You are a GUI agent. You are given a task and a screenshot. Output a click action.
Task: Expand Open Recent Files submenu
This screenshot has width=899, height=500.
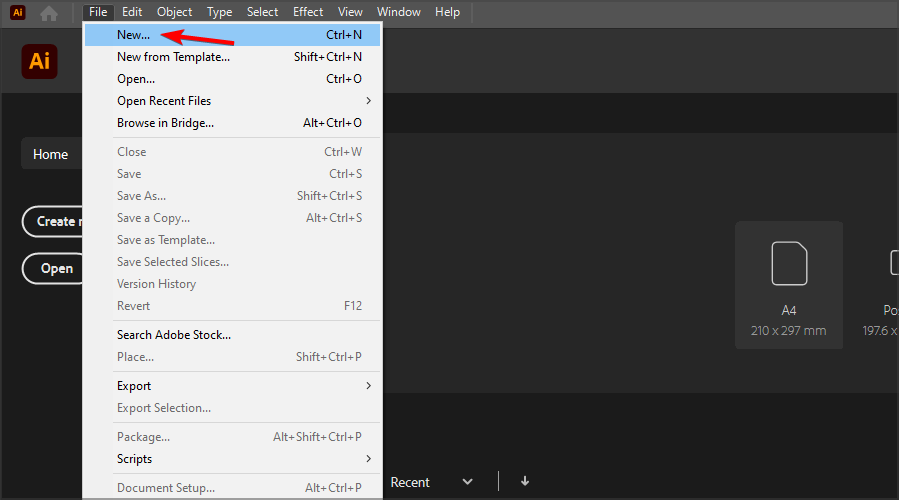232,101
